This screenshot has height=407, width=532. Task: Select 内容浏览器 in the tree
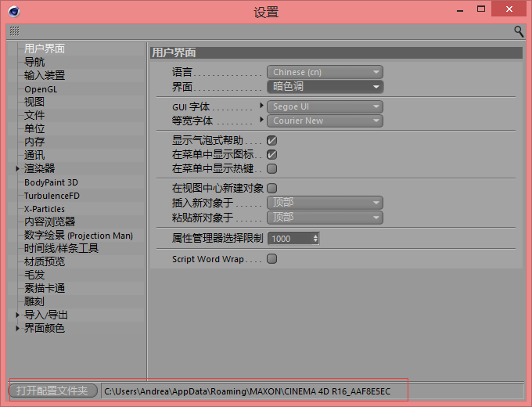(x=49, y=222)
